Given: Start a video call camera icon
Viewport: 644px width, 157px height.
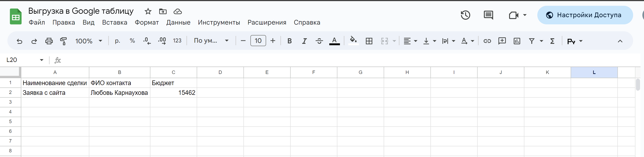Looking at the screenshot, I should [x=513, y=15].
